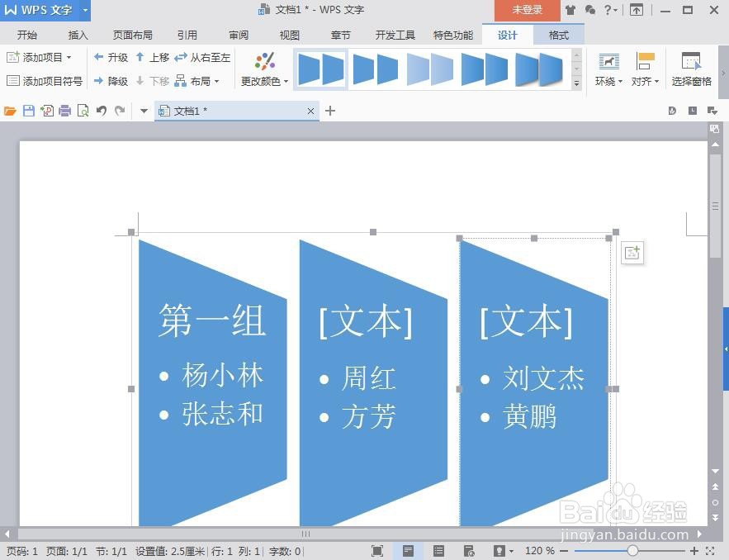Zoom in using plus button
Image resolution: width=729 pixels, height=560 pixels.
(694, 551)
